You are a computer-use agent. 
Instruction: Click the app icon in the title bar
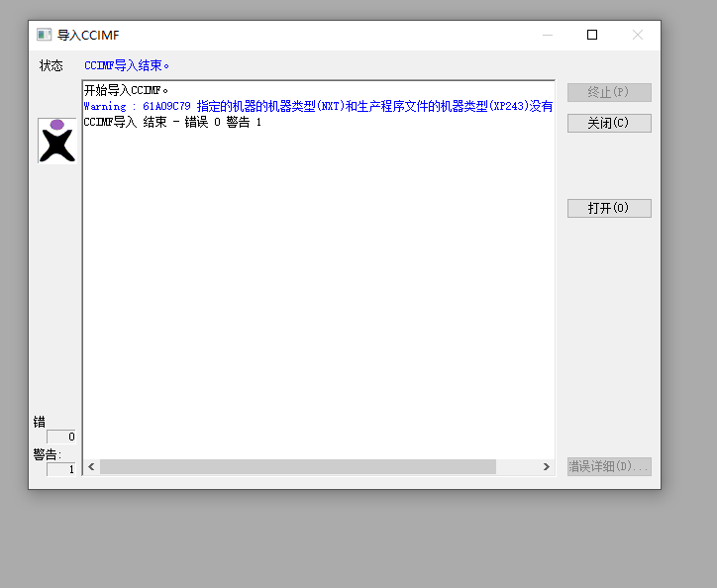click(44, 35)
